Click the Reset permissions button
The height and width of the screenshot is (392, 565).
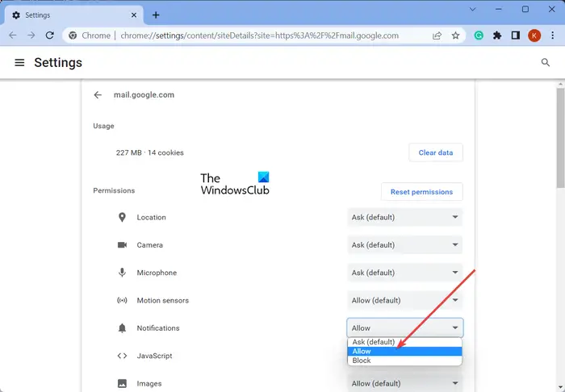pyautogui.click(x=421, y=192)
